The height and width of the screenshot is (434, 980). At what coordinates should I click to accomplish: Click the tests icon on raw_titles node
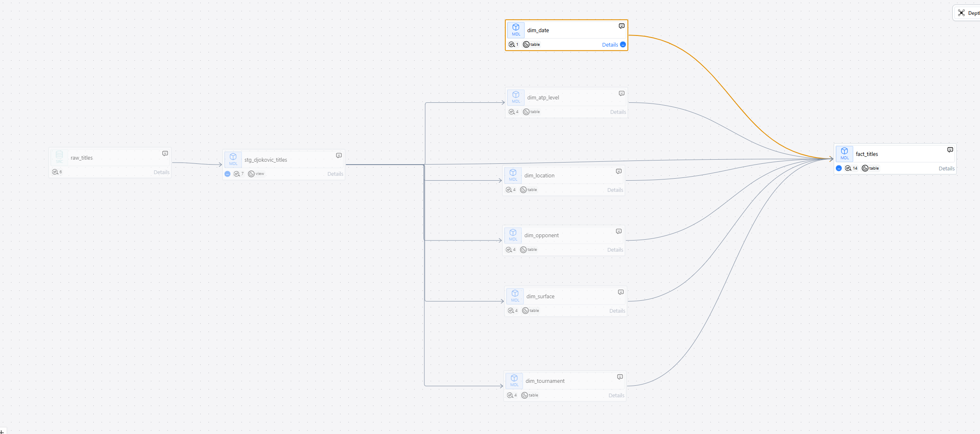55,172
